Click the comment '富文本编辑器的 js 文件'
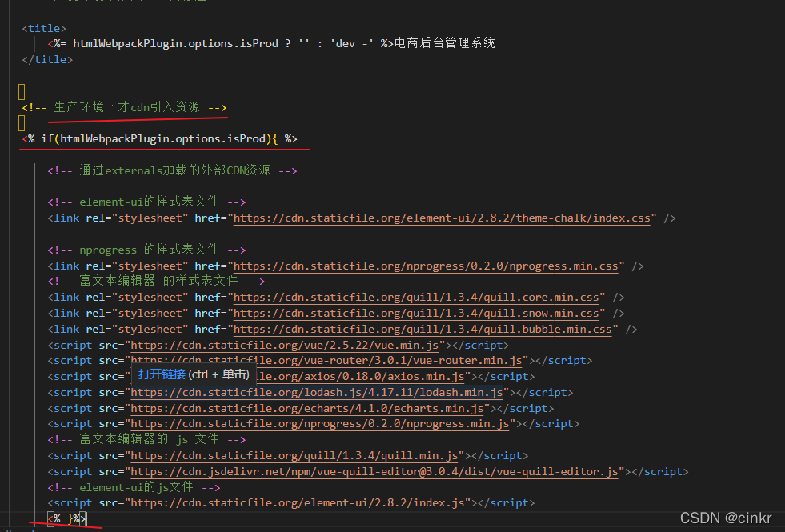This screenshot has height=532, width=785. pyautogui.click(x=146, y=440)
